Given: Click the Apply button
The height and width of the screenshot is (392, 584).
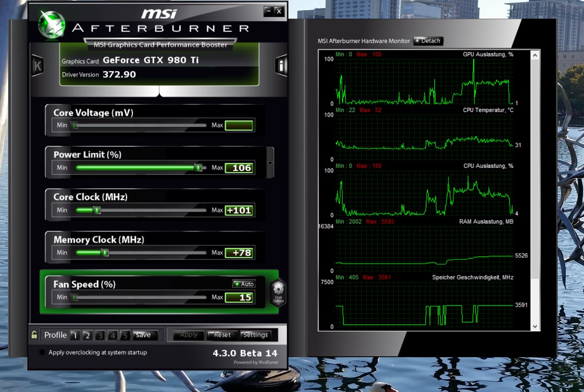Looking at the screenshot, I should click(x=189, y=335).
